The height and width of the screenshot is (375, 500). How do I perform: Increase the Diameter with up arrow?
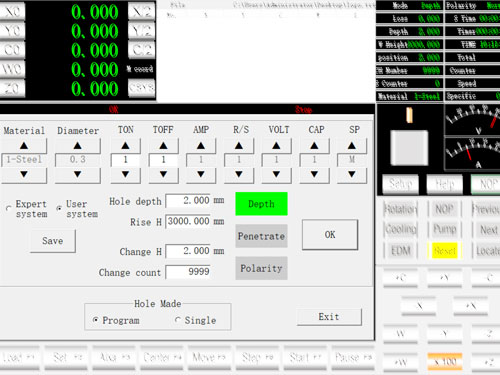[x=77, y=145]
